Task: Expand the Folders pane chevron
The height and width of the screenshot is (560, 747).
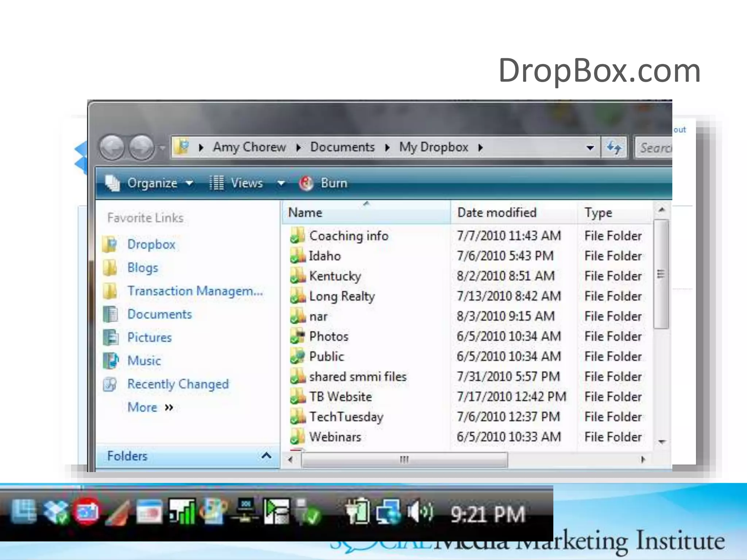Action: tap(266, 456)
